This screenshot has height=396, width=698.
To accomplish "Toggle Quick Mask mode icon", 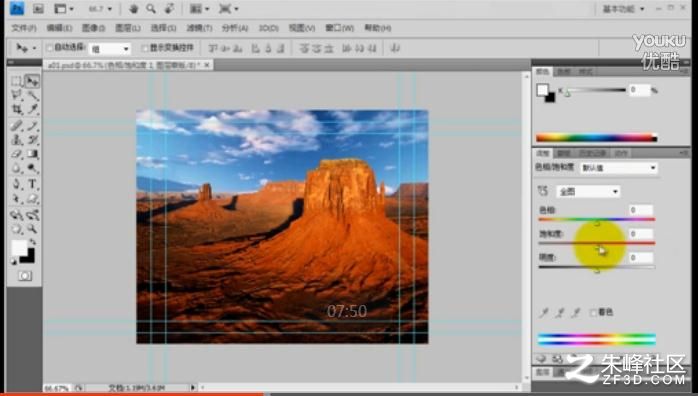I will (25, 276).
